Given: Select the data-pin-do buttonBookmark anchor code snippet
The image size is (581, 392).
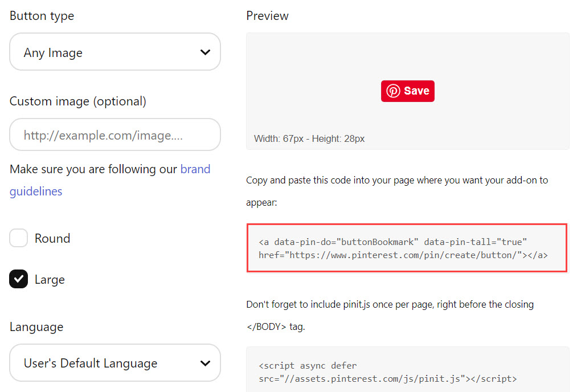Looking at the screenshot, I should coord(407,248).
